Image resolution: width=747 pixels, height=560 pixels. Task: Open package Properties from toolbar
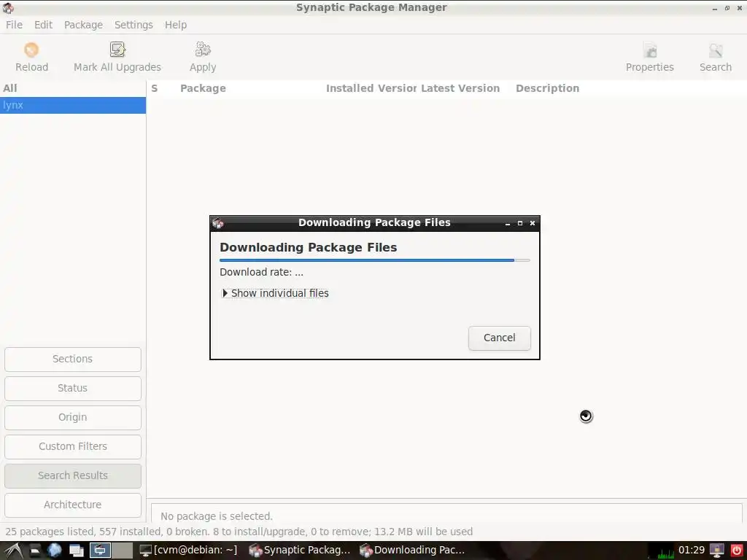(649, 58)
